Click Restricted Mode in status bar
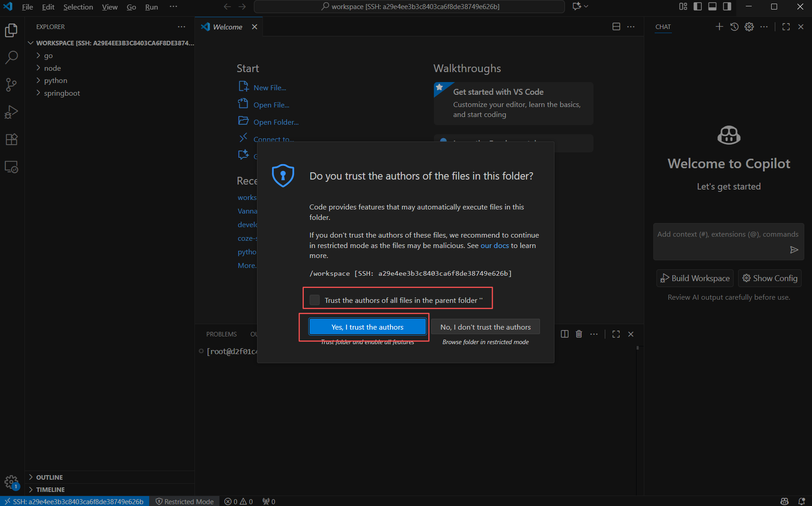Image resolution: width=812 pixels, height=506 pixels. 185,501
